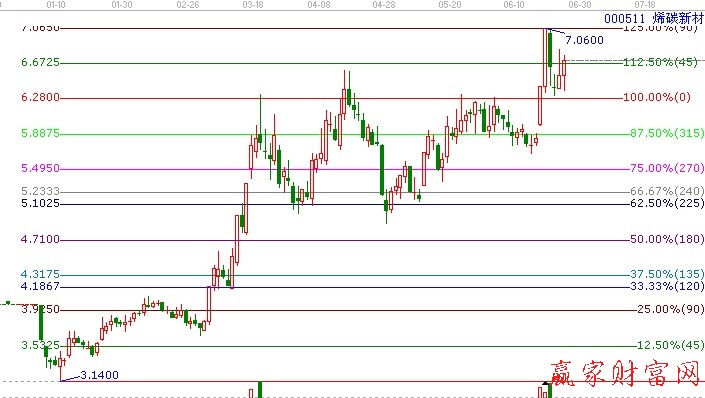Click the 5.4950 price axis value
The image size is (705, 398).
[x=40, y=168]
